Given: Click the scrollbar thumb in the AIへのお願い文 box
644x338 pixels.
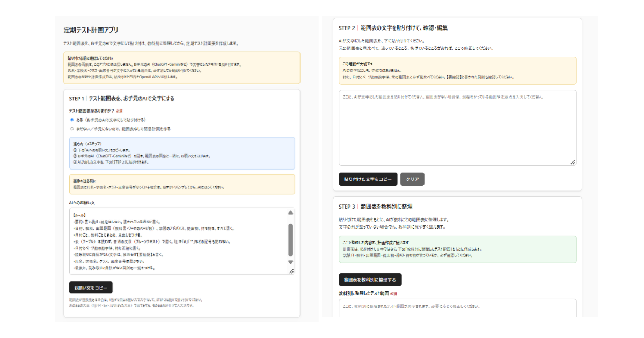Looking at the screenshot, I should (291, 239).
